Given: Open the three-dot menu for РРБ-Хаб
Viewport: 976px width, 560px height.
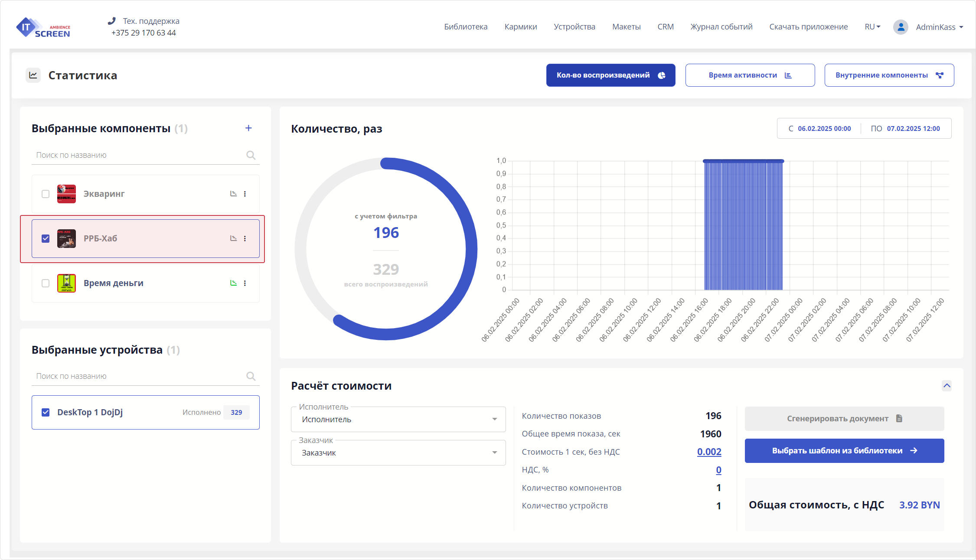Looking at the screenshot, I should click(245, 238).
